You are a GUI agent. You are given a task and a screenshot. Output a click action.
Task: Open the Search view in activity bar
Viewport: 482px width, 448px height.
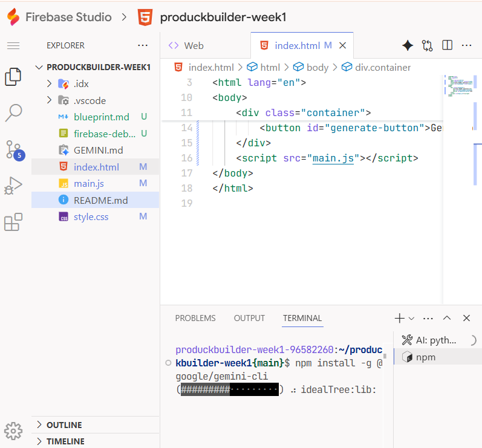[13, 113]
